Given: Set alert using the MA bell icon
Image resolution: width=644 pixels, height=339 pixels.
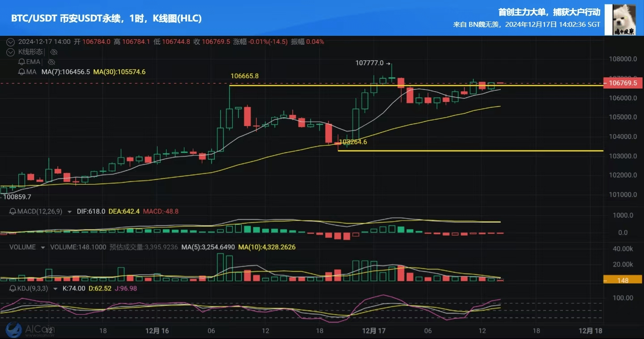Looking at the screenshot, I should (x=21, y=72).
